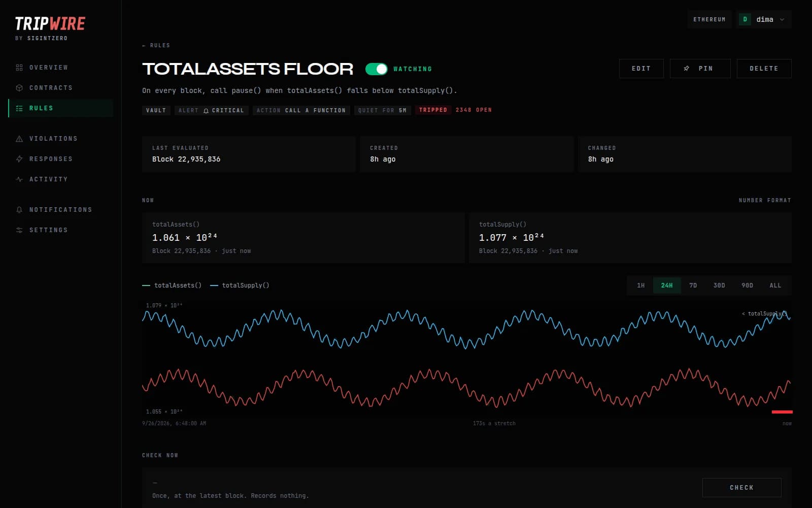This screenshot has width=812, height=508.
Task: Click the Notifications bell icon
Action: point(19,210)
